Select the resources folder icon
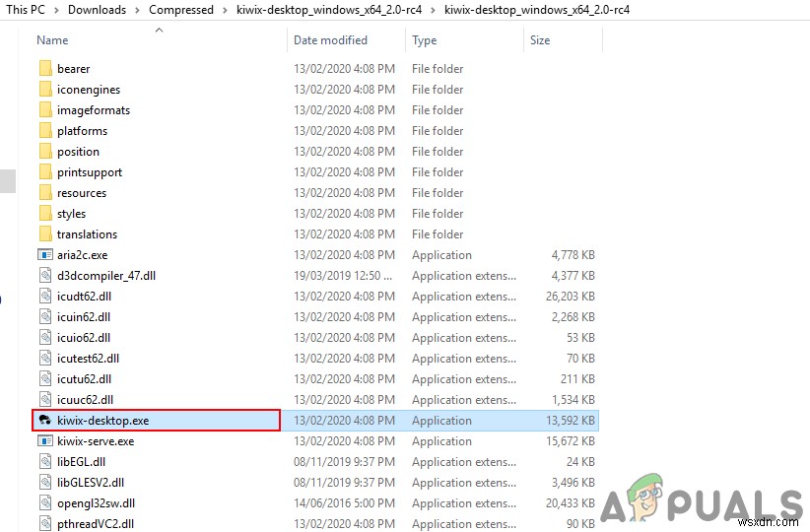Viewport: 810px width, 532px height. [45, 193]
